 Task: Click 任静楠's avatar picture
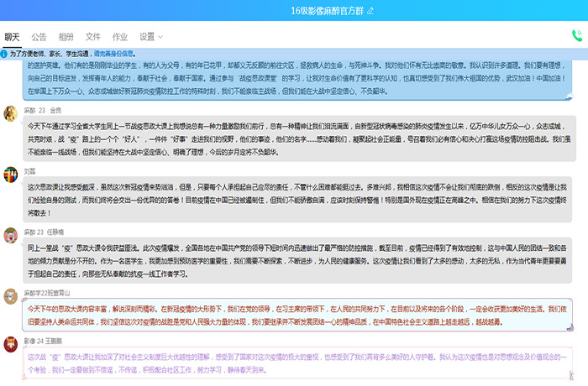tap(9, 234)
